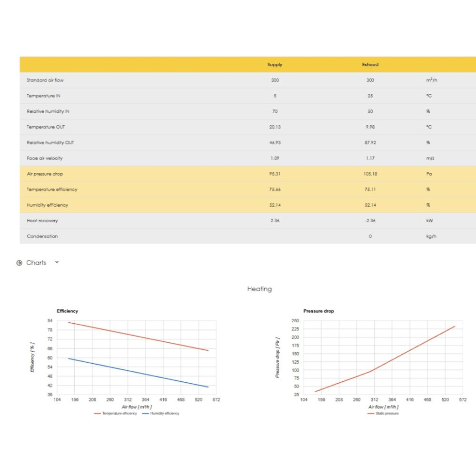Click the red Temperature efficiency legend line marker
This screenshot has height=476, width=476.
pos(98,413)
